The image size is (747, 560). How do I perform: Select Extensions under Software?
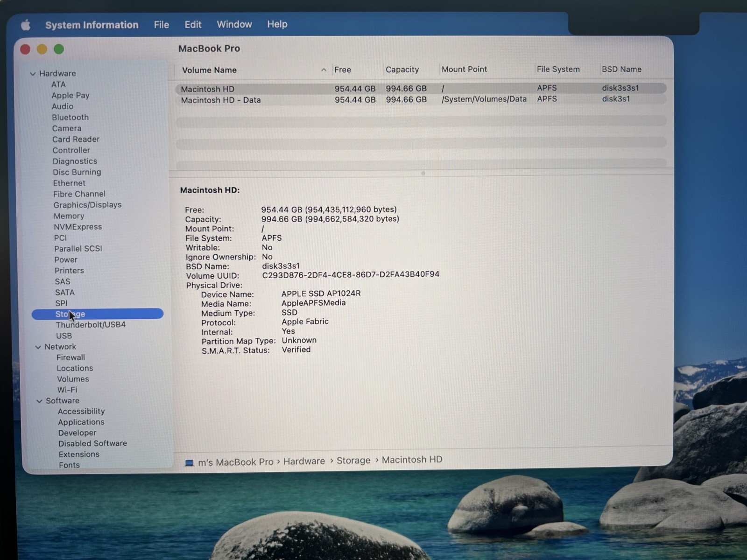[x=79, y=455]
